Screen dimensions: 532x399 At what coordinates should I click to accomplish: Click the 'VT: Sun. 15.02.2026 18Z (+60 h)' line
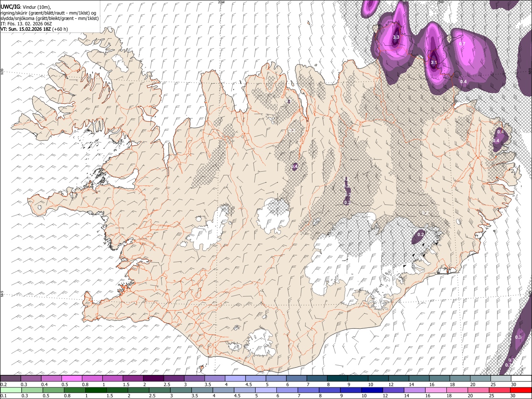(x=34, y=29)
